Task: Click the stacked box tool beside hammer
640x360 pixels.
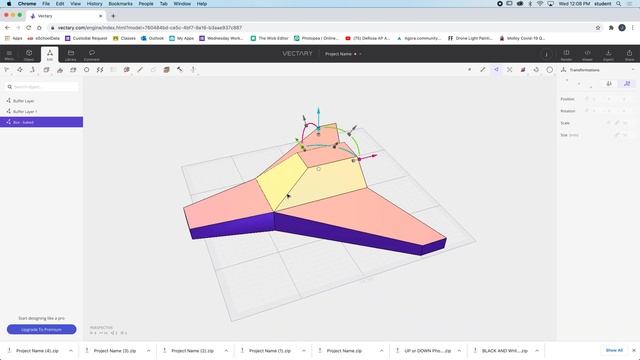Action: [x=167, y=70]
